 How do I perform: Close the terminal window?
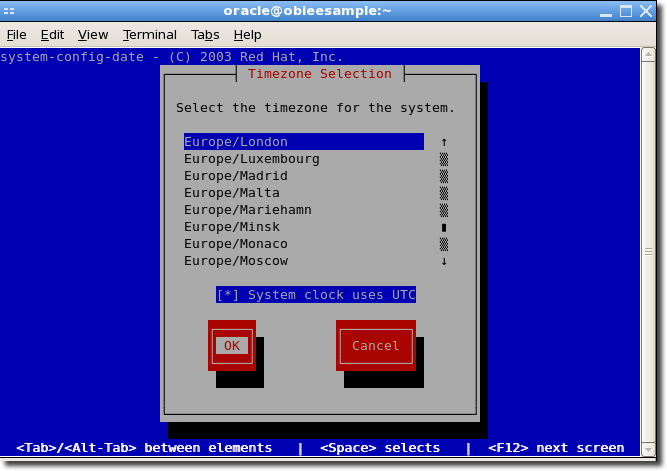tap(648, 11)
